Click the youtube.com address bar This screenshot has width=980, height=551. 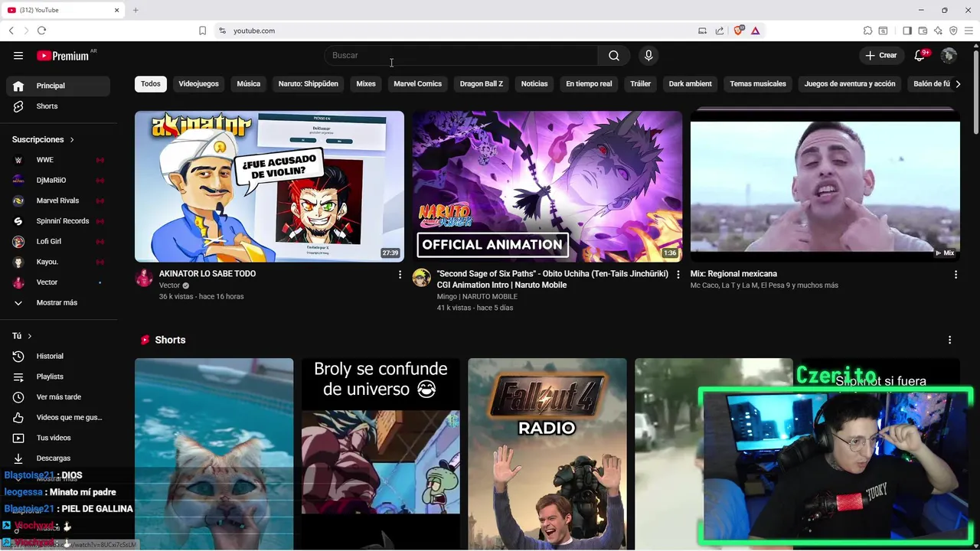coord(456,31)
